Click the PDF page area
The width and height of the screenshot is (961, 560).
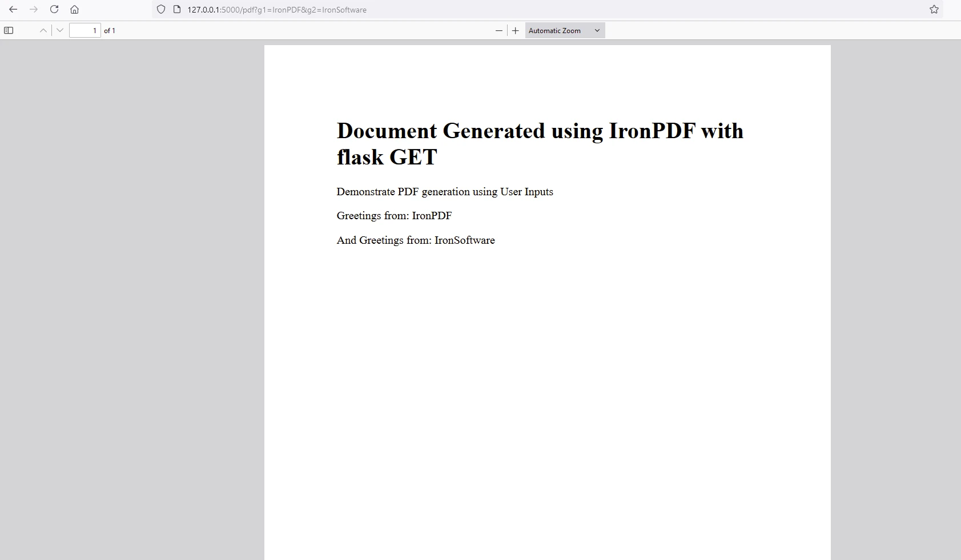[x=547, y=371]
